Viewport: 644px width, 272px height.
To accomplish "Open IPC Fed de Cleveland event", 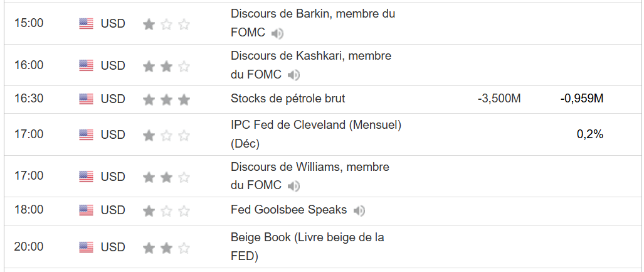I will pyautogui.click(x=315, y=125).
